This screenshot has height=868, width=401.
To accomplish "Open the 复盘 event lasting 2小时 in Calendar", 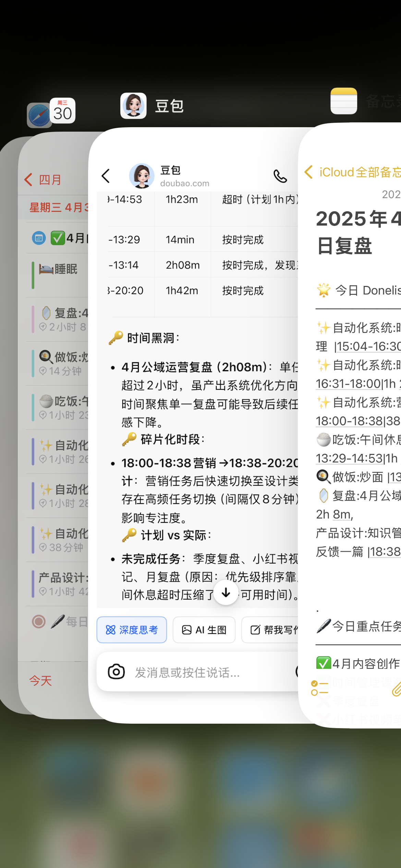I will (x=57, y=319).
